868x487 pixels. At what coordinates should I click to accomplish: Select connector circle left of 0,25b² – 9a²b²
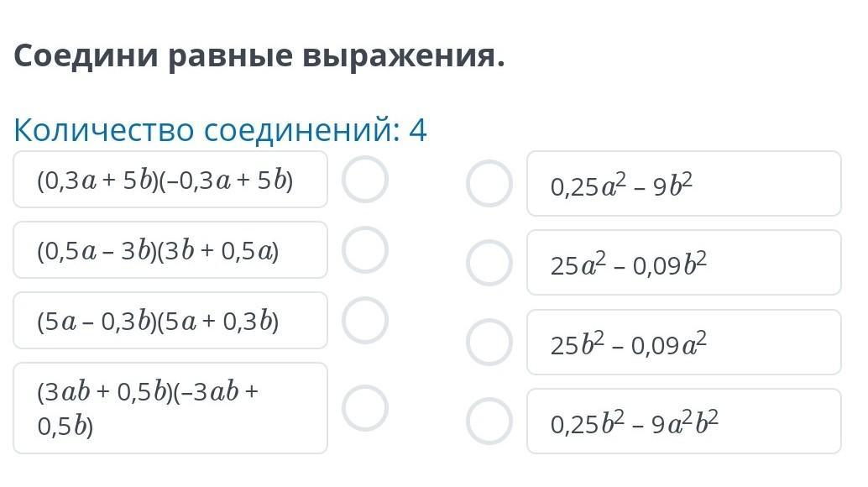click(x=489, y=422)
